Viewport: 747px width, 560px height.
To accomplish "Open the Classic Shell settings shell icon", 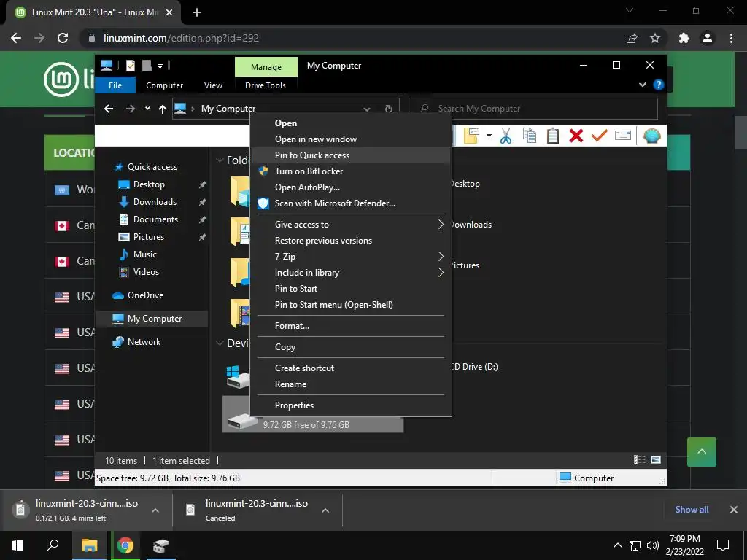I will pos(651,136).
